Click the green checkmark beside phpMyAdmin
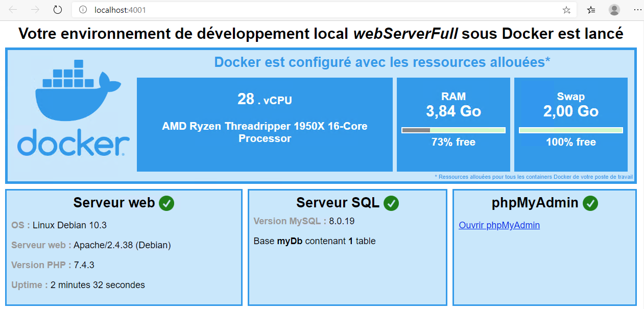The height and width of the screenshot is (309, 644). pos(590,203)
